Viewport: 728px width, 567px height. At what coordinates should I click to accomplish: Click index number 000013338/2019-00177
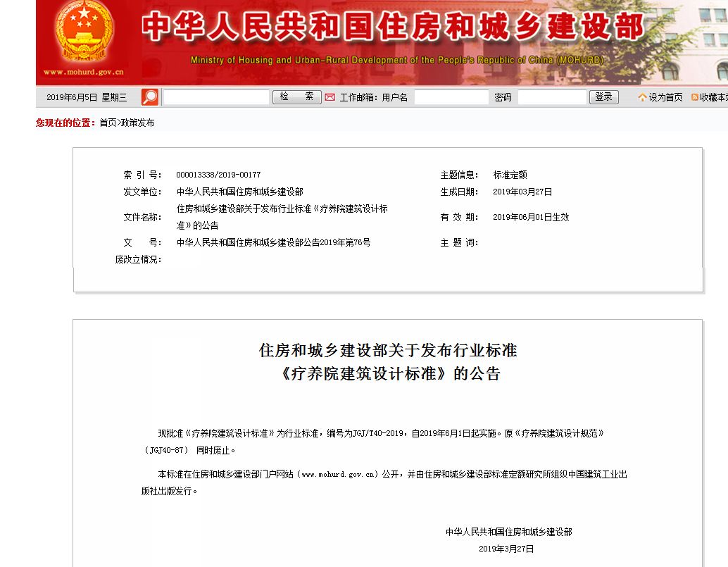[x=218, y=175]
